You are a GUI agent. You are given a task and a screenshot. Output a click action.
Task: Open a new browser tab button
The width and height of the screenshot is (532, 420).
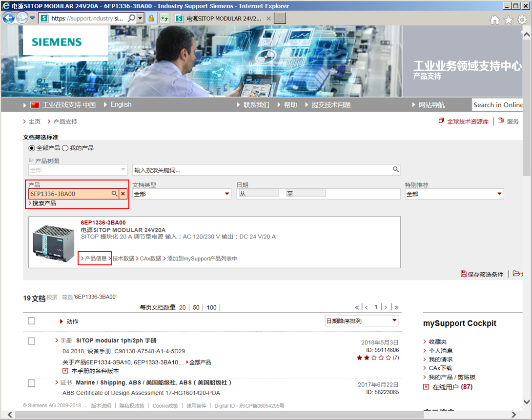click(x=280, y=19)
